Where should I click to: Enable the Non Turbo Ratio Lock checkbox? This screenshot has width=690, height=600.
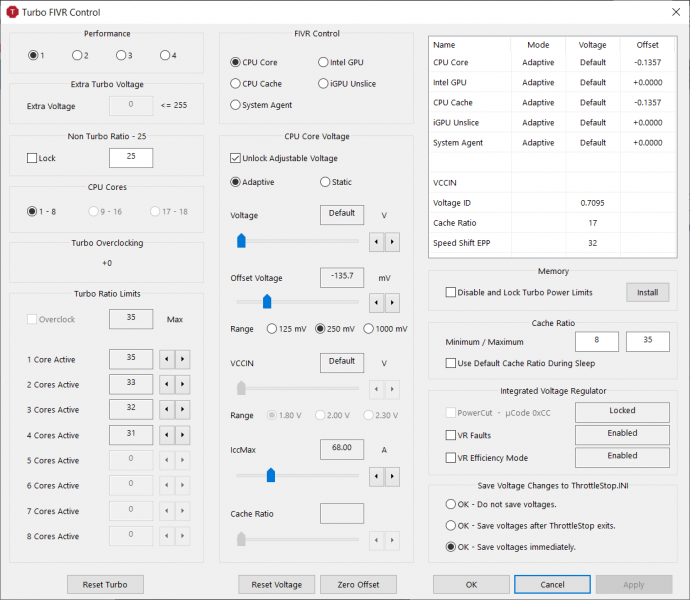(x=32, y=158)
